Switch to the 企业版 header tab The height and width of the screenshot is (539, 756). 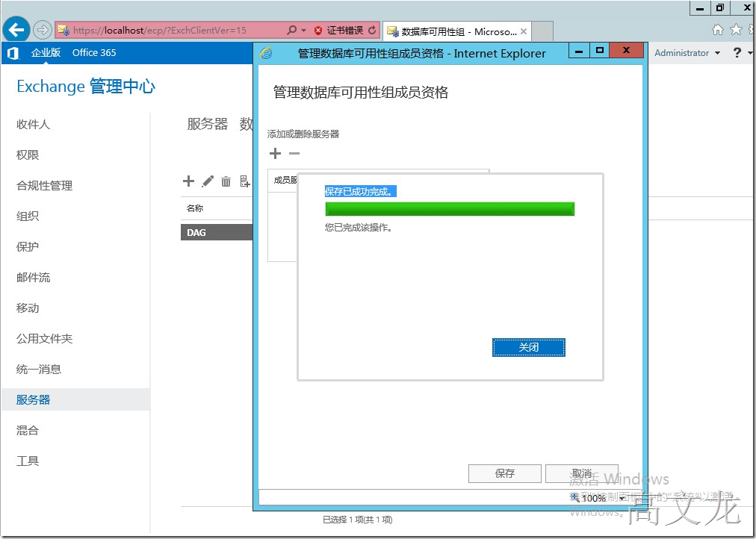tap(46, 52)
